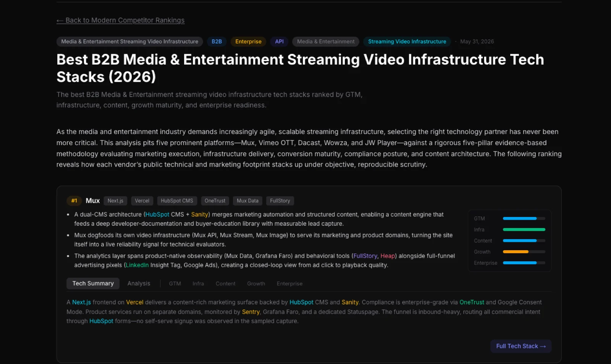Click the FullStory link in third bullet

365,256
